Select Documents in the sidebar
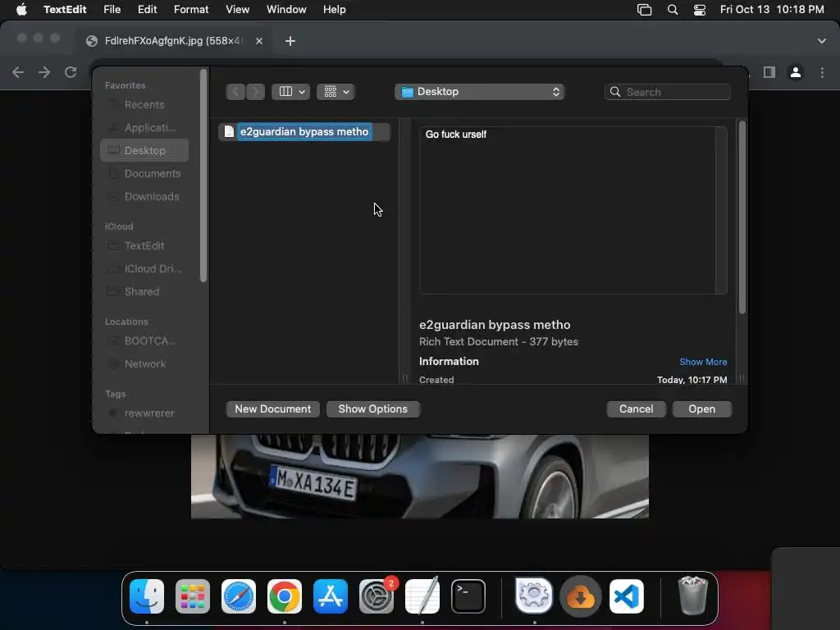The height and width of the screenshot is (630, 840). pyautogui.click(x=144, y=174)
